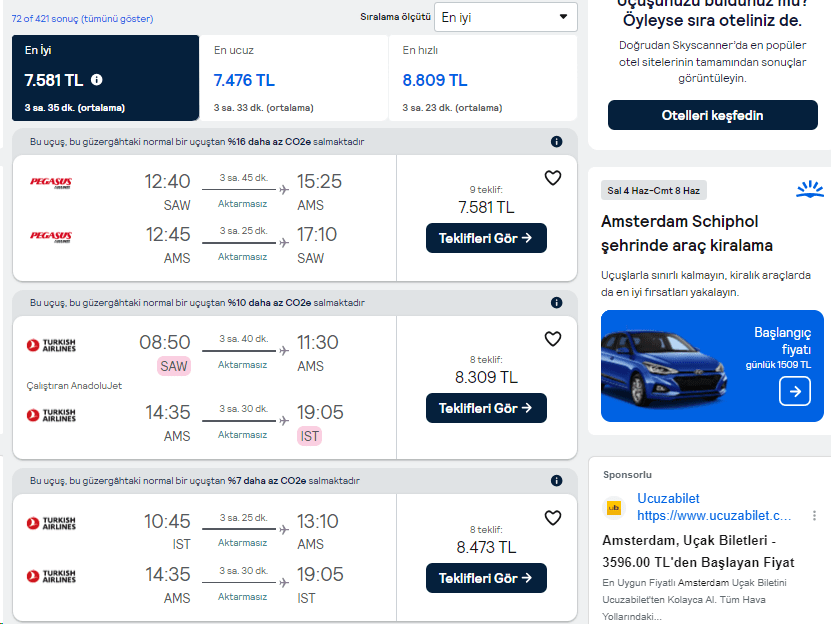Click the blue car rental arrow button
This screenshot has width=831, height=624.
click(x=795, y=391)
